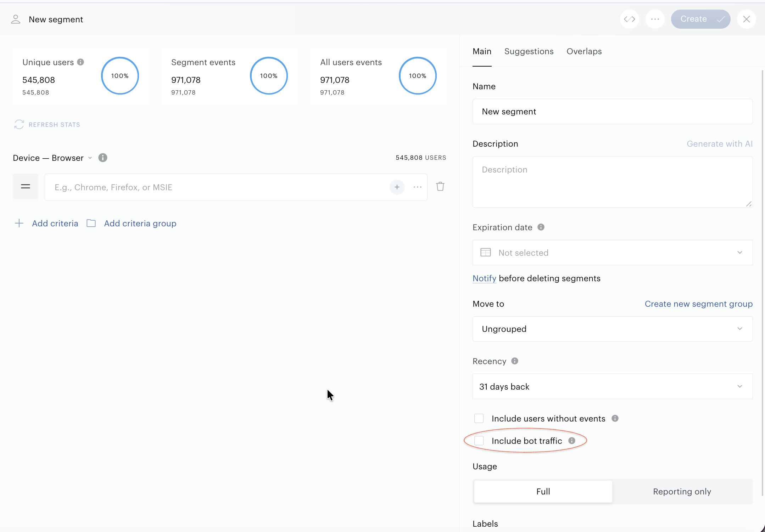Open the Expiration date dropdown
Image resolution: width=765 pixels, height=532 pixels.
coord(613,253)
